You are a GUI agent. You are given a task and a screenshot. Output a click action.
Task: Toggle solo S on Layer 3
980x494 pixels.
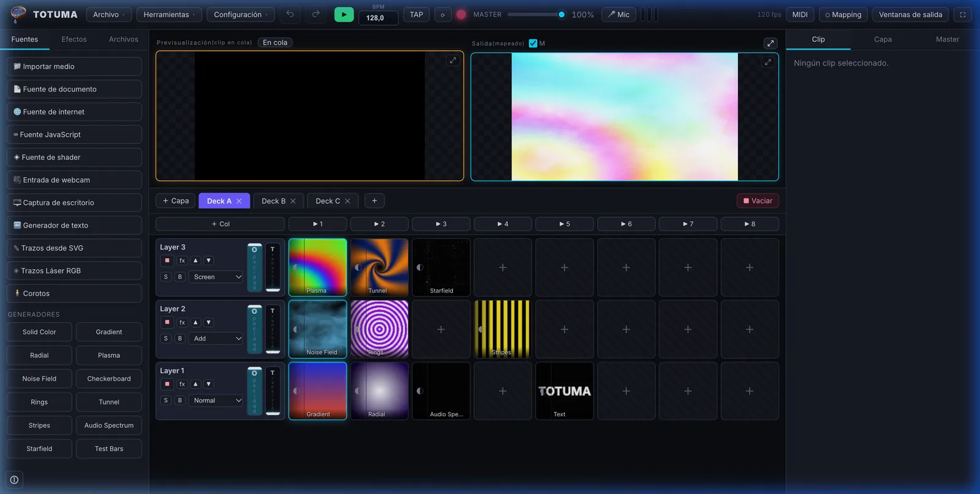coord(165,277)
